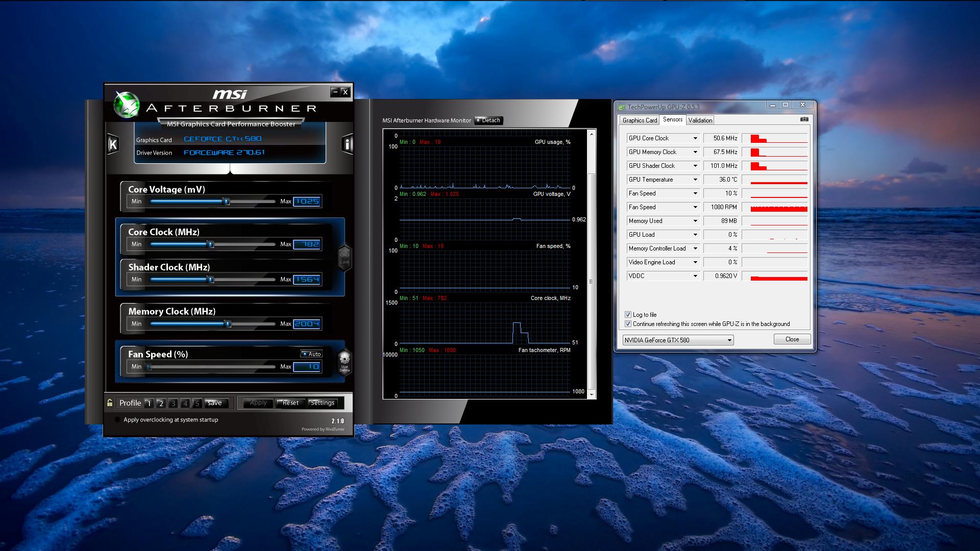Enable apply overclocking at system startup

118,420
